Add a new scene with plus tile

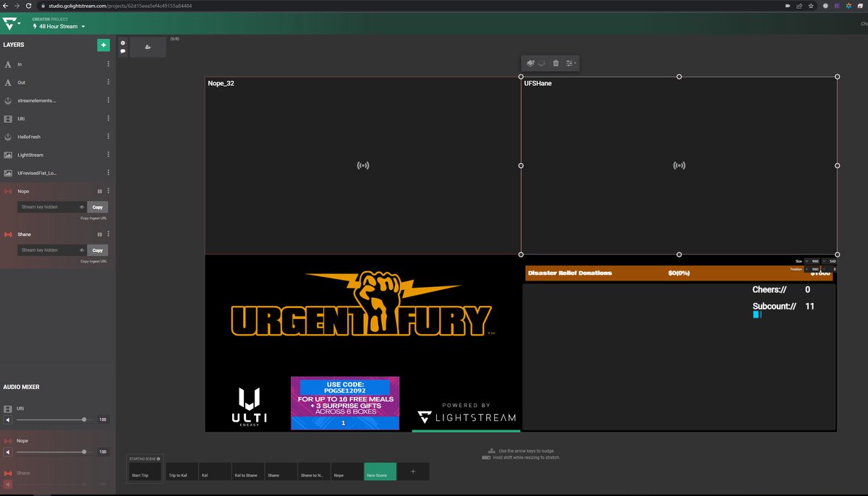click(x=413, y=471)
